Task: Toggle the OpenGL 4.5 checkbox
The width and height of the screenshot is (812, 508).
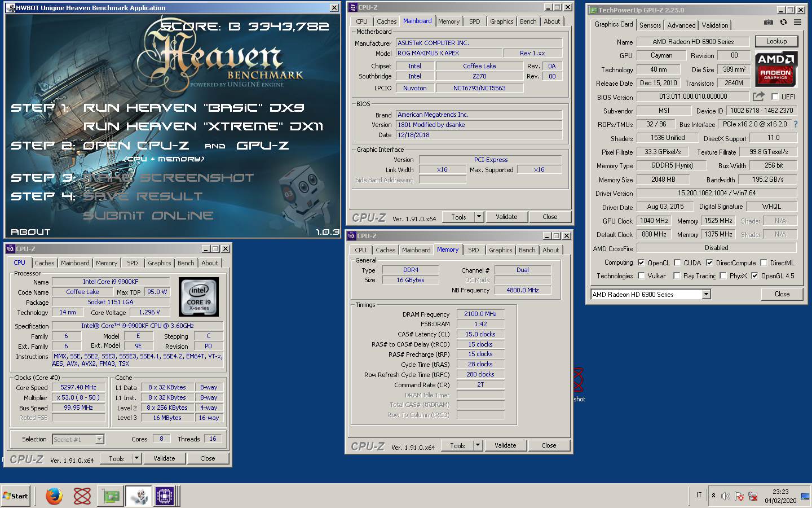Action: pyautogui.click(x=754, y=275)
